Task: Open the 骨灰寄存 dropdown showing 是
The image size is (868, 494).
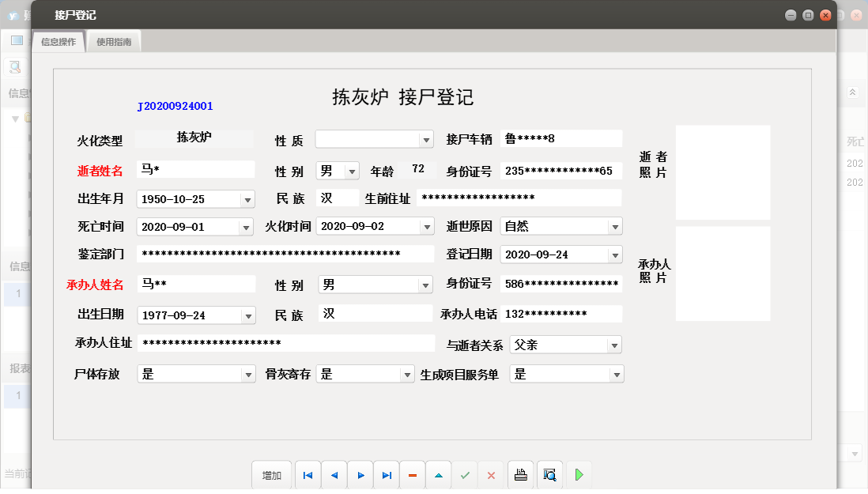Action: (408, 373)
